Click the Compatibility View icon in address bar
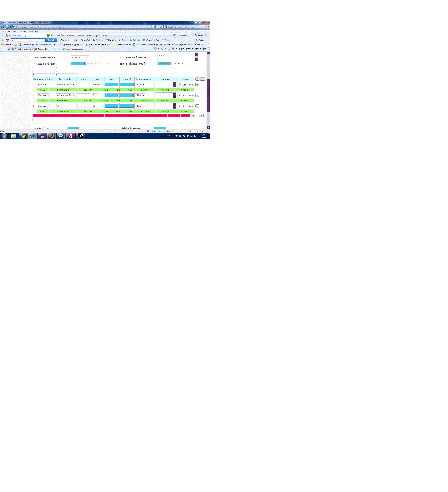The image size is (448, 492). (154, 27)
